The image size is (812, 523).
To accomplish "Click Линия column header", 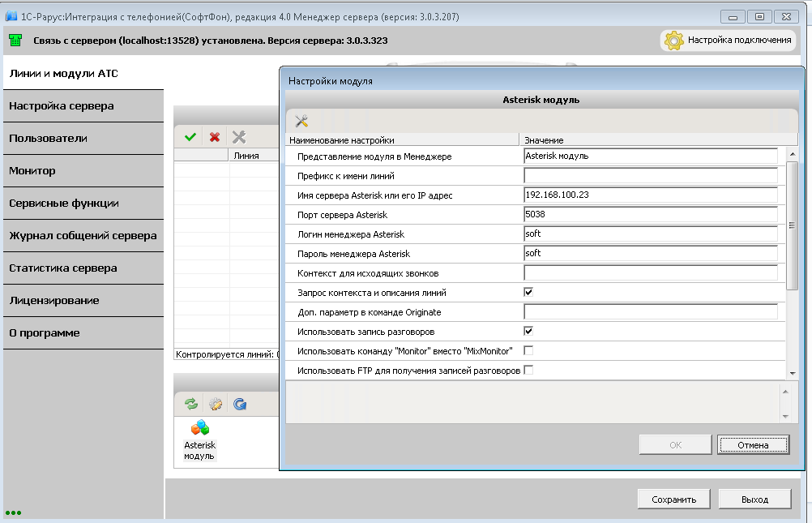I will [254, 156].
